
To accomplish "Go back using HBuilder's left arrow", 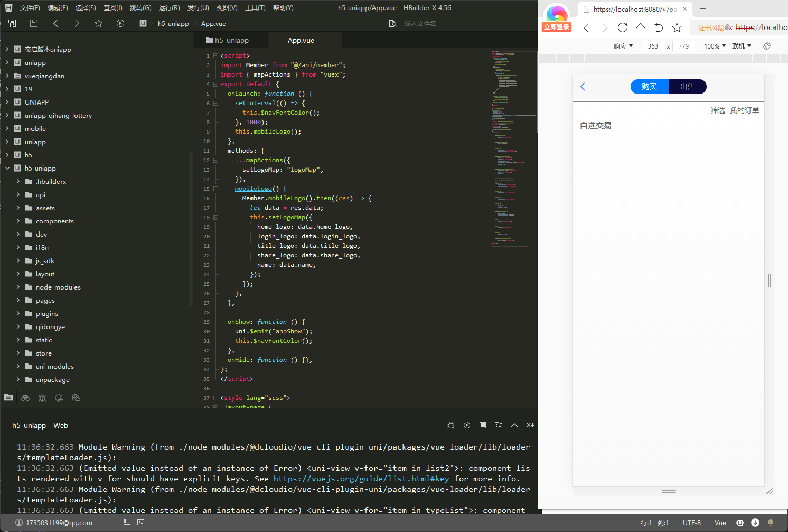I will [x=55, y=23].
